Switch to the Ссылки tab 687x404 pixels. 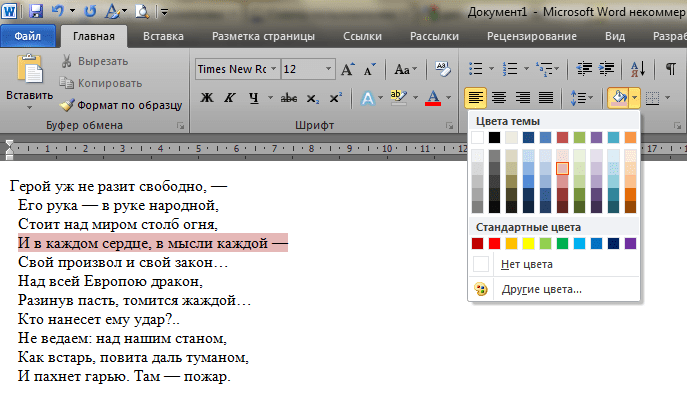362,36
